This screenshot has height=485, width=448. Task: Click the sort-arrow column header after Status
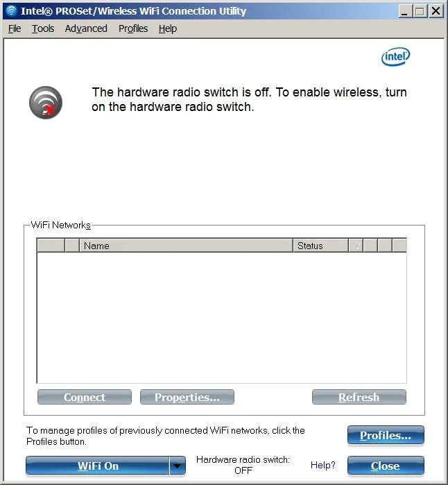tap(356, 246)
